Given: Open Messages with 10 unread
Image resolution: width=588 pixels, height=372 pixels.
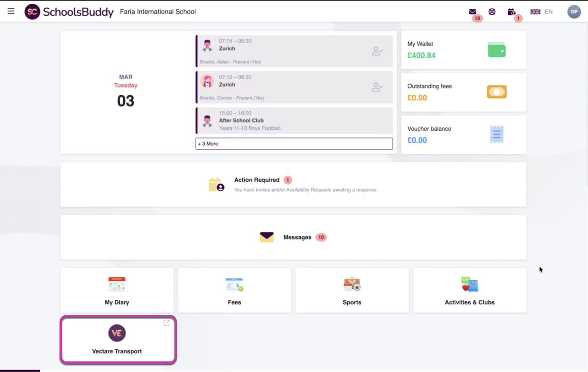Looking at the screenshot, I should pos(293,237).
